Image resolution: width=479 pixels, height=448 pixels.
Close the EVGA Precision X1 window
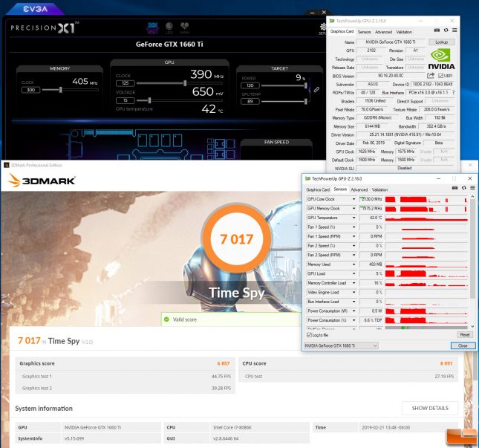point(324,12)
